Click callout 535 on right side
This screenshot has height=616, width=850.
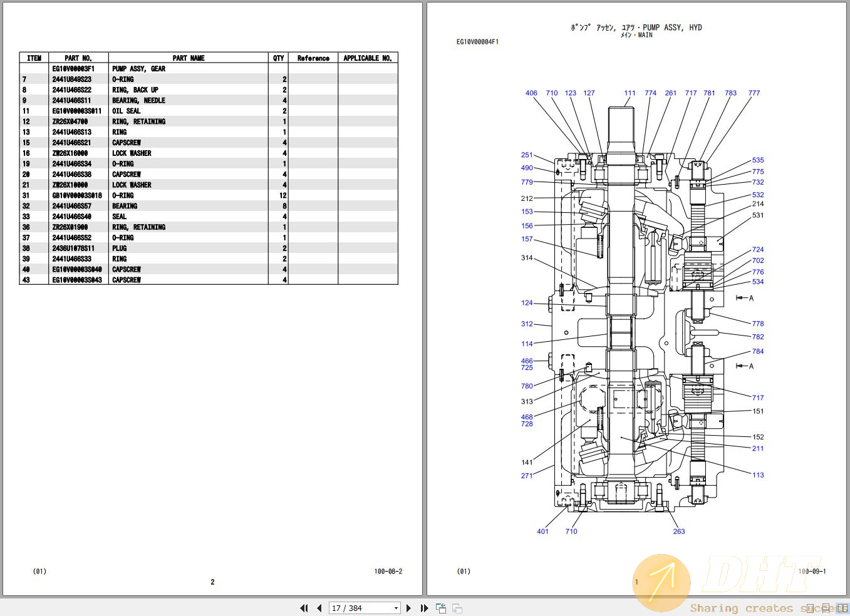click(758, 160)
